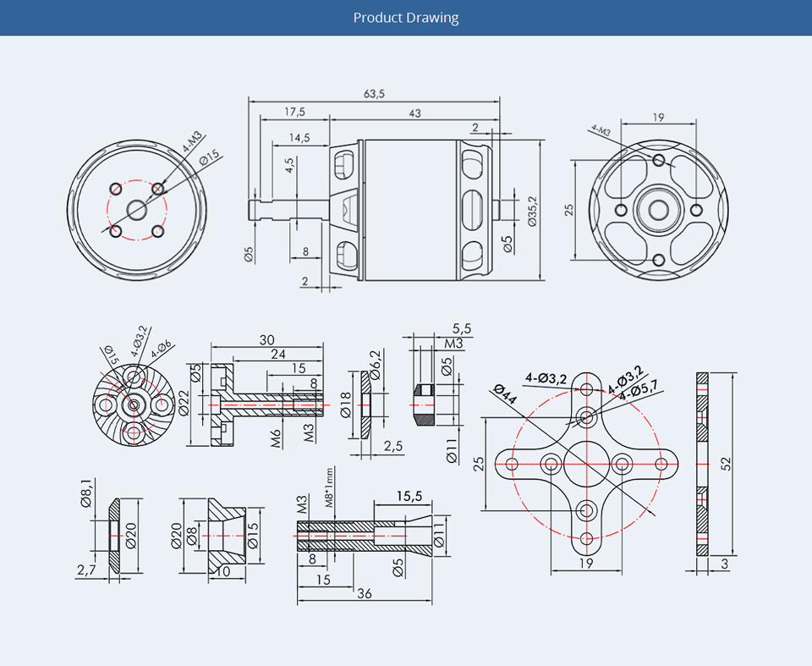Click the 5,5 dimension label
Screen dimensions: 812x666
(x=462, y=328)
